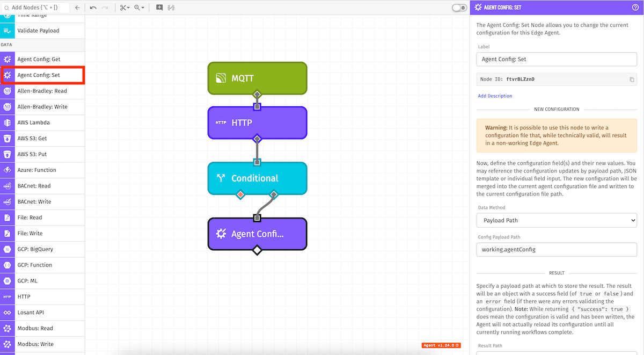Select Modbus: Read in node palette
This screenshot has width=644, height=355.
pos(42,328)
